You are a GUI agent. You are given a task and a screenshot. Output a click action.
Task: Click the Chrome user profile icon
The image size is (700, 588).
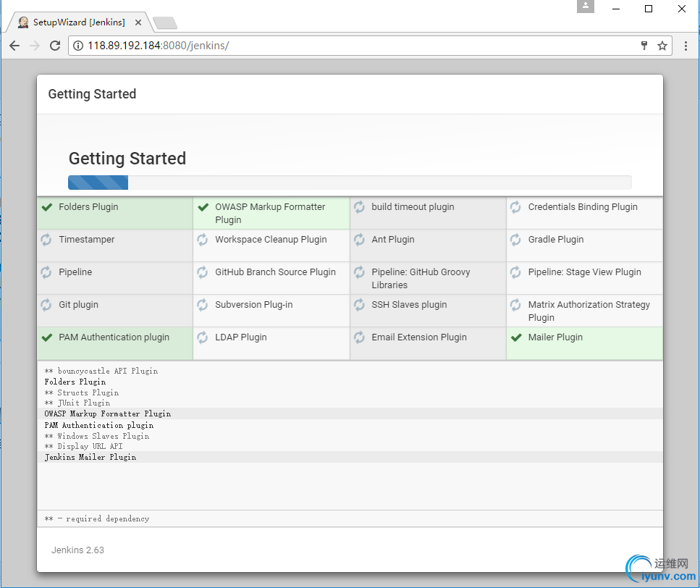(586, 7)
